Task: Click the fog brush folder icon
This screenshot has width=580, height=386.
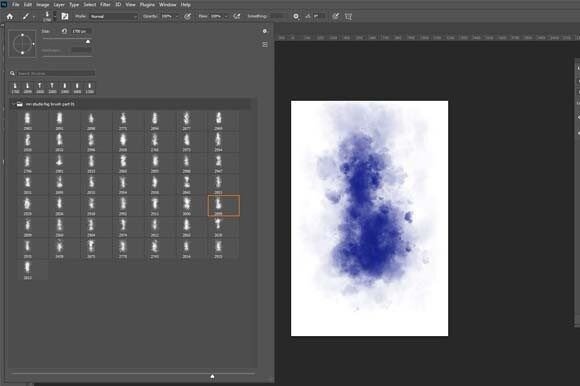Action: coord(20,104)
